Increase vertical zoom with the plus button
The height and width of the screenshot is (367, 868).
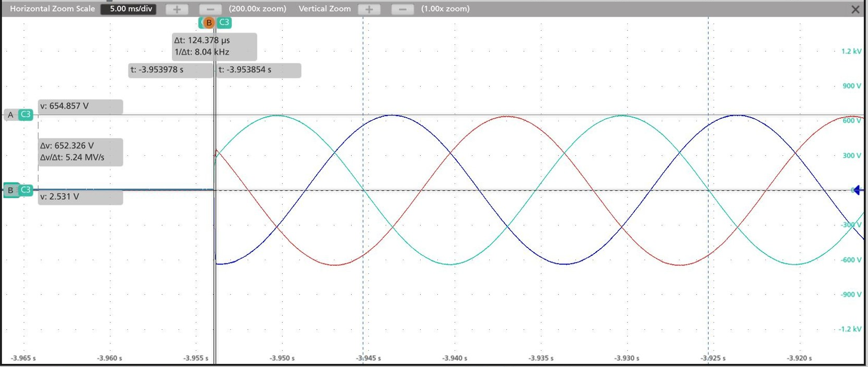[369, 9]
